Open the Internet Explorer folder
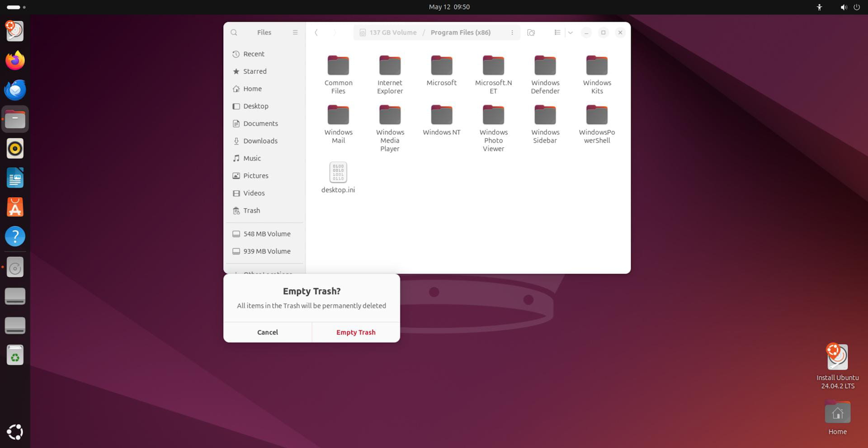Screen dimensions: 868x448 tap(390, 75)
